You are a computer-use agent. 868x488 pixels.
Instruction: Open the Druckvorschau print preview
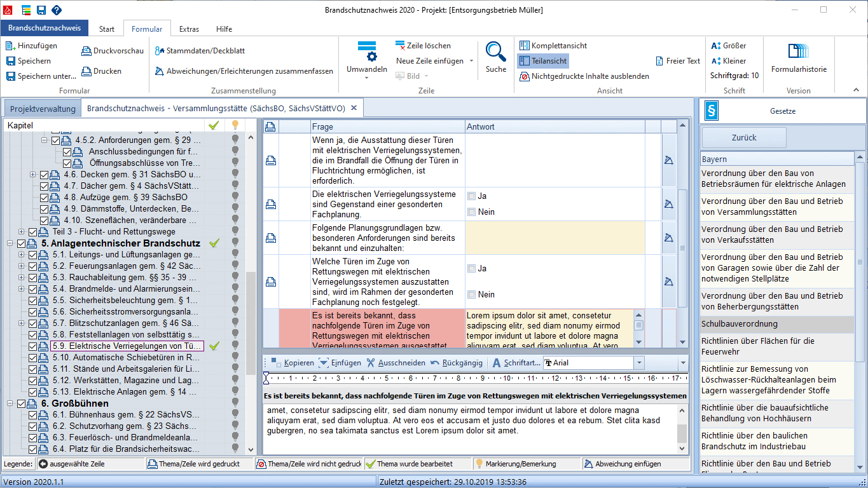pyautogui.click(x=113, y=51)
